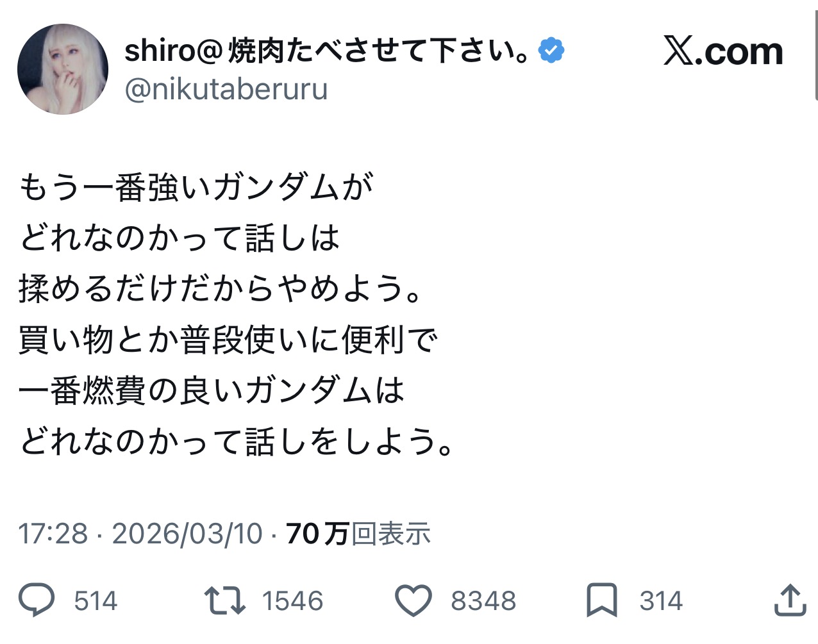Click the line 買い物とか普段使いに便利で
This screenshot has height=644, width=818.
pos(228,340)
